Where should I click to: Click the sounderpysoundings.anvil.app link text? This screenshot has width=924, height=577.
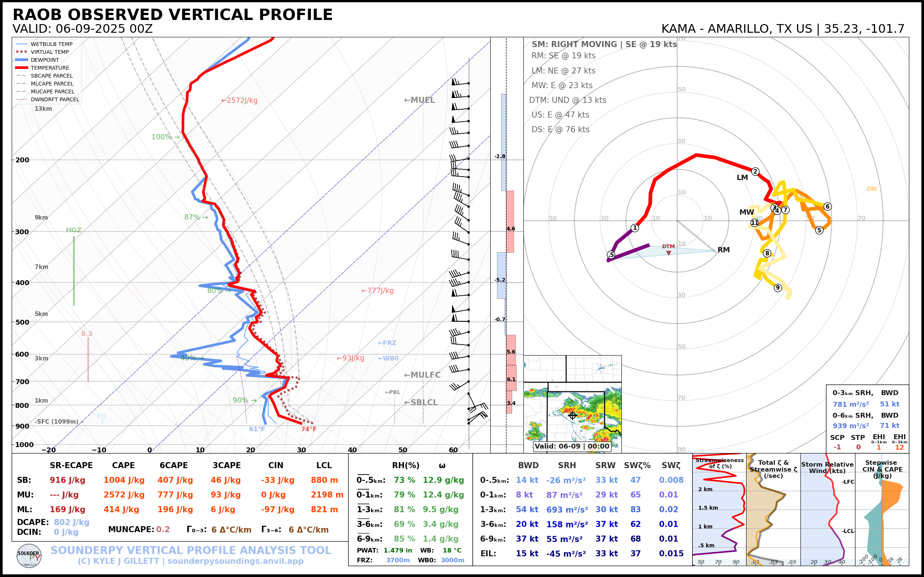point(235,561)
